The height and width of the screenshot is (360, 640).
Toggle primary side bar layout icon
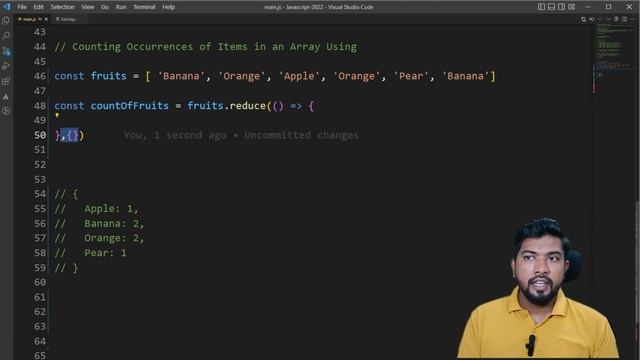541,7
